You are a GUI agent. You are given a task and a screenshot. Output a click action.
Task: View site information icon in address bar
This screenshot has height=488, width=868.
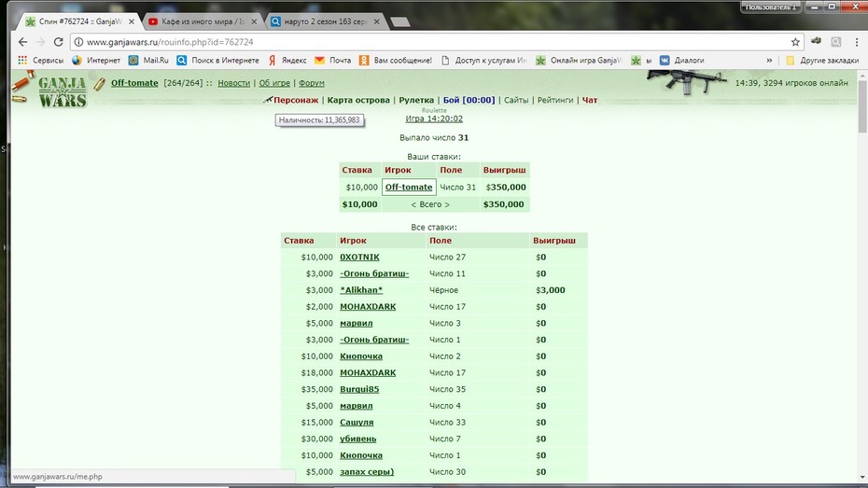[78, 42]
